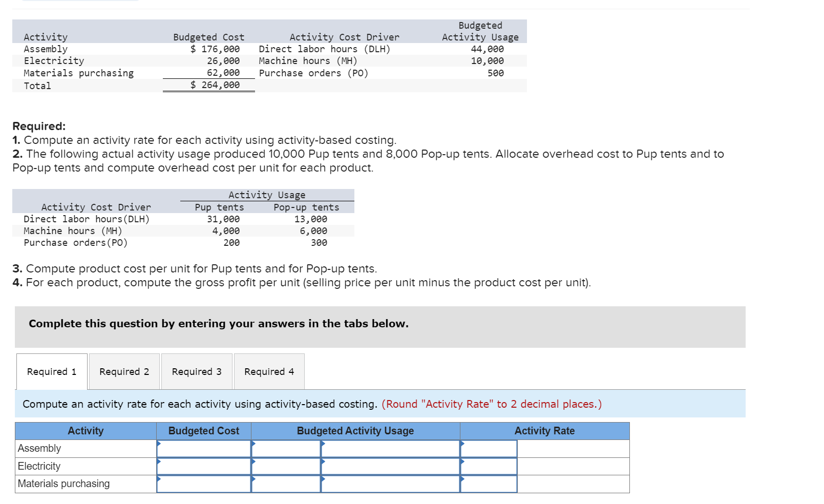824x504 pixels.
Task: Click the Assembly Budgeted Cost input field
Action: (x=204, y=449)
